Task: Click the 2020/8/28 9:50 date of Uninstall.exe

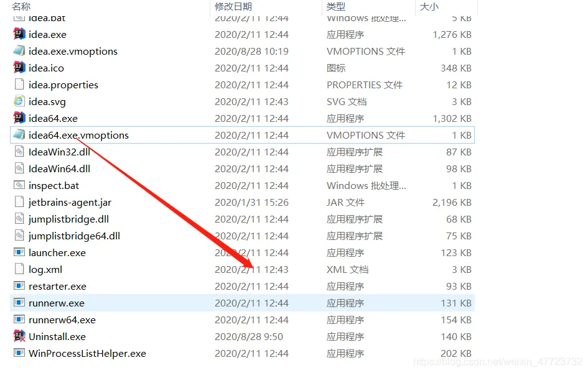Action: [x=249, y=337]
